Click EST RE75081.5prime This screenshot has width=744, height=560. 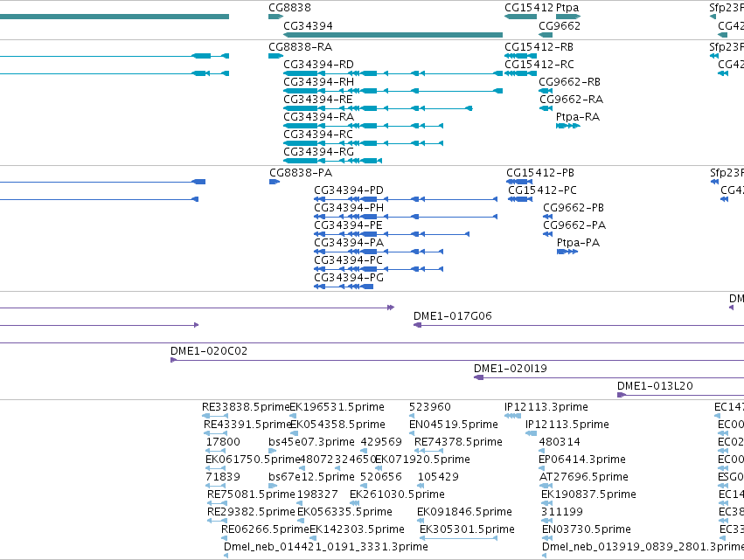point(251,494)
